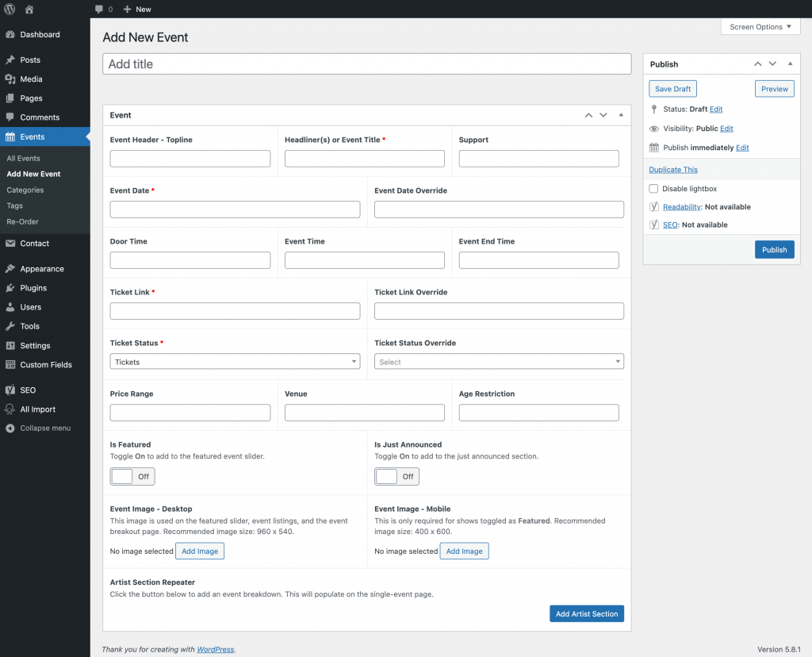Viewport: 812px width, 657px height.
Task: Collapse the Event panel with its chevron
Action: pos(621,114)
